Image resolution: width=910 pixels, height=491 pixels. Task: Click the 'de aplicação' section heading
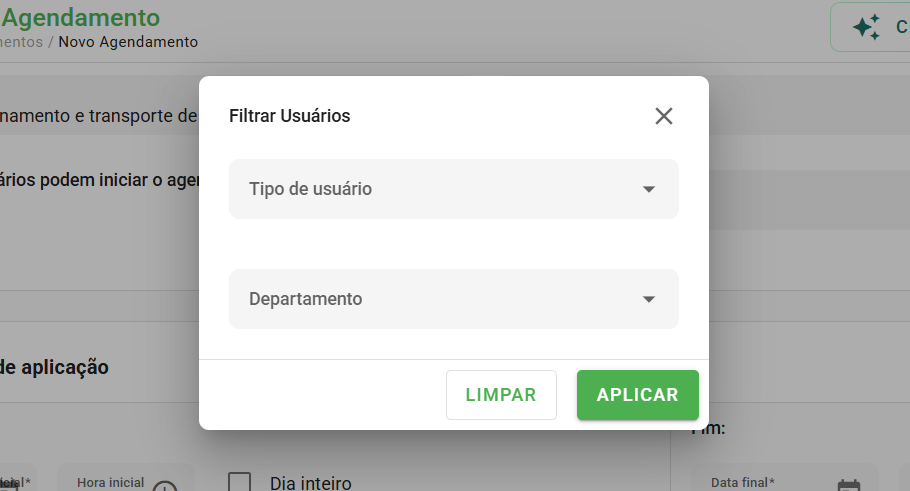[x=54, y=367]
